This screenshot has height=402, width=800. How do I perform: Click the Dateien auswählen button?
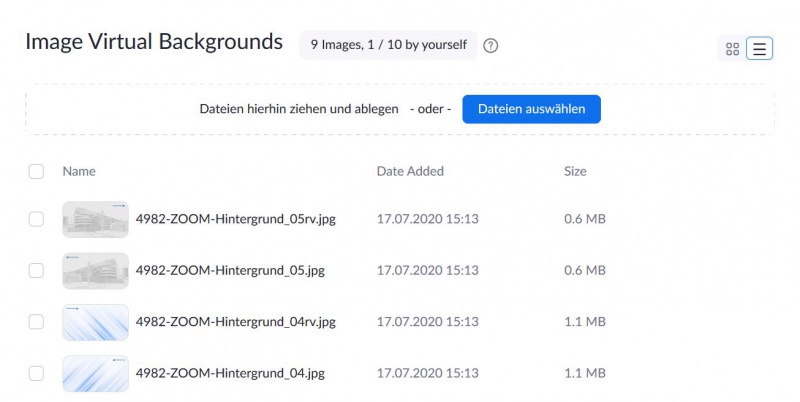[531, 109]
